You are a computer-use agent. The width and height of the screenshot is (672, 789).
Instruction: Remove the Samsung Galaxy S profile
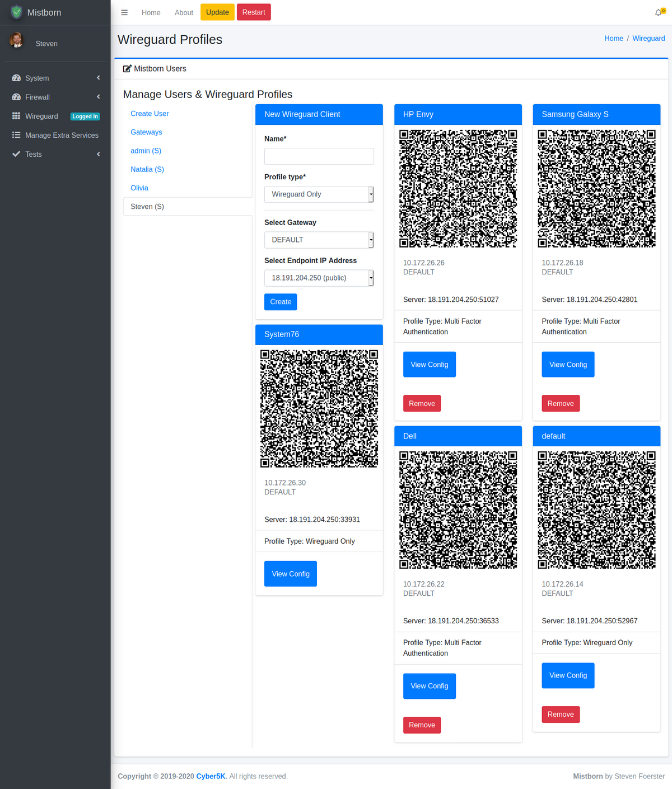pyautogui.click(x=561, y=404)
